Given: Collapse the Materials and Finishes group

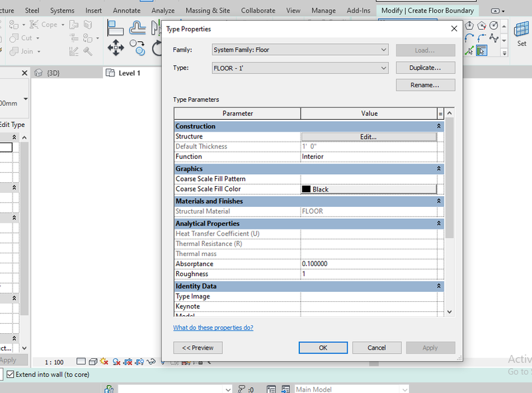Looking at the screenshot, I should [x=439, y=201].
